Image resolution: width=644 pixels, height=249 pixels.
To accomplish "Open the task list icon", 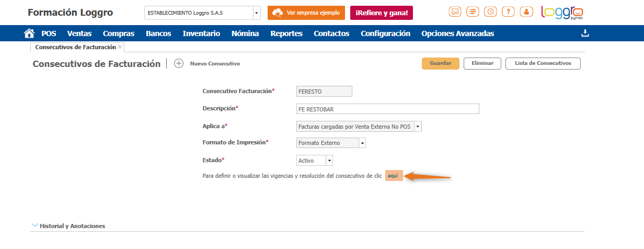I will coord(473,12).
